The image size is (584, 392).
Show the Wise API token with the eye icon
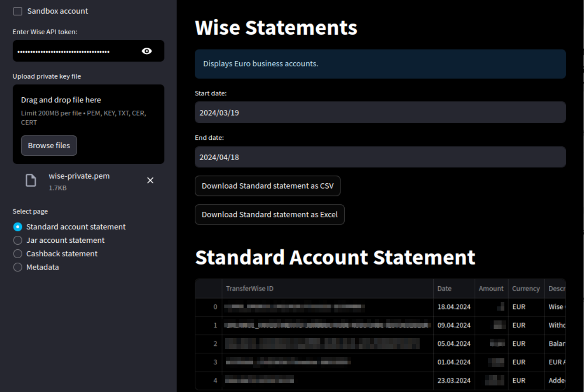pos(147,51)
